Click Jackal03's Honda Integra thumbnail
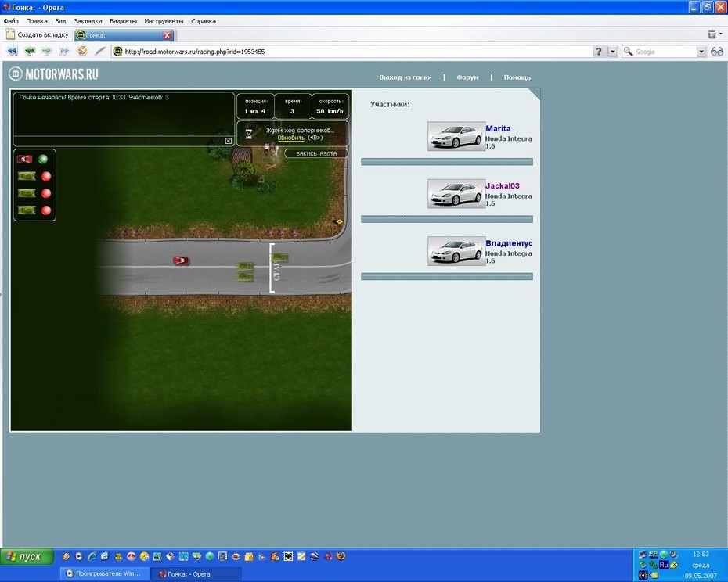Screen dimensions: 728x582 (456, 193)
